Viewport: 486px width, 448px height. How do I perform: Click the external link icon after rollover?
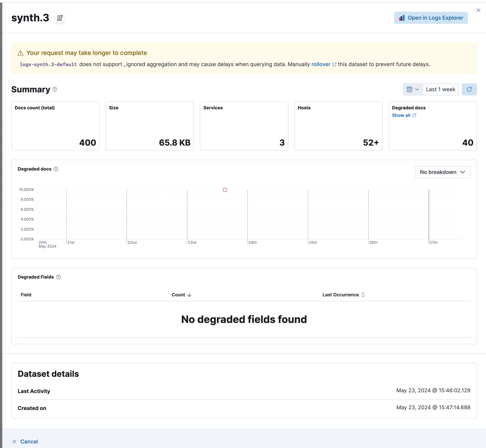tap(334, 64)
